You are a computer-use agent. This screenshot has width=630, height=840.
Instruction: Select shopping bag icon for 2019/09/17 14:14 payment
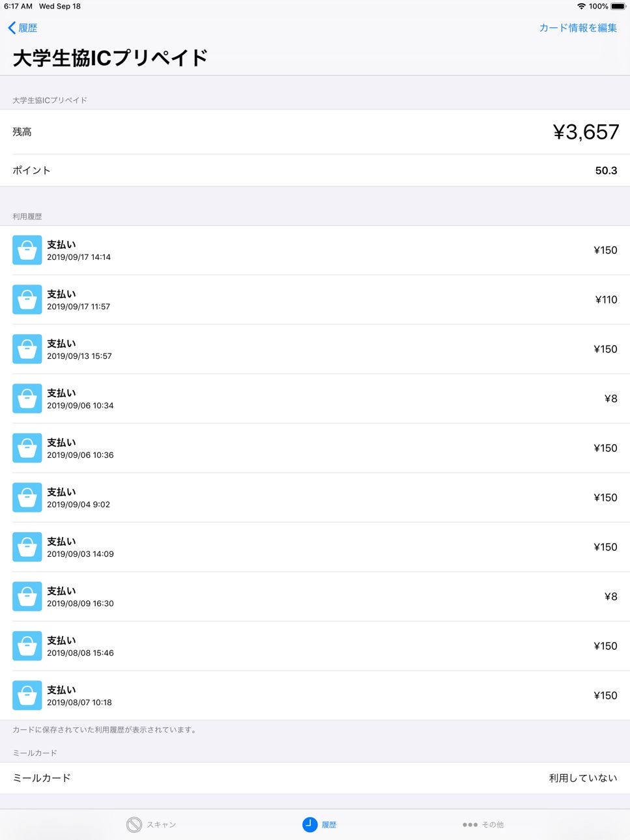click(x=27, y=250)
